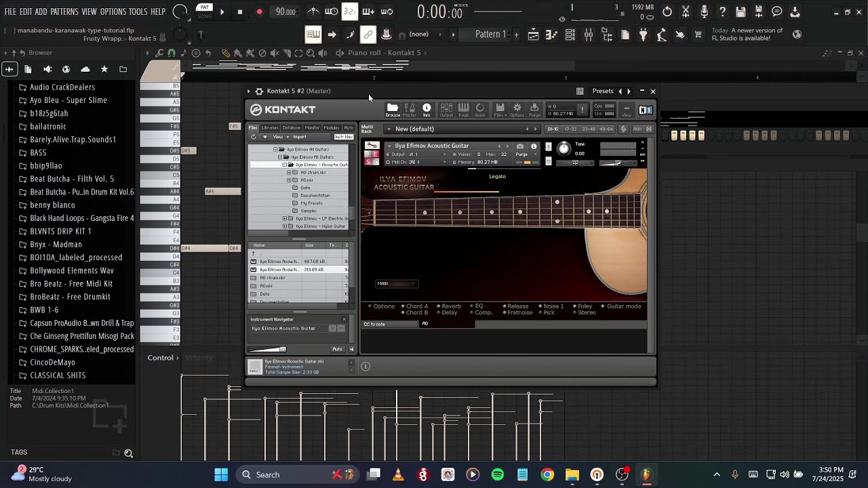
Task: Click the FL Studio stop button
Action: (240, 12)
